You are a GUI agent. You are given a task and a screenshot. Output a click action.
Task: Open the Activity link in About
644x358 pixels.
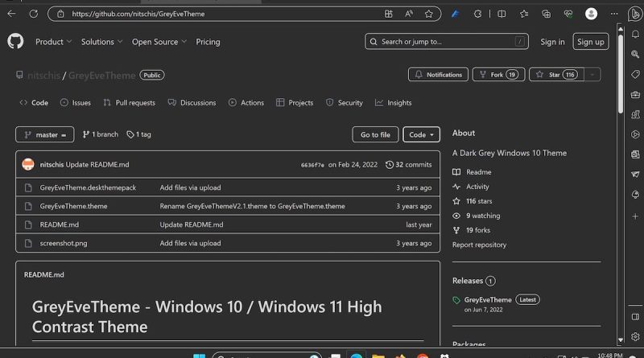(x=477, y=187)
